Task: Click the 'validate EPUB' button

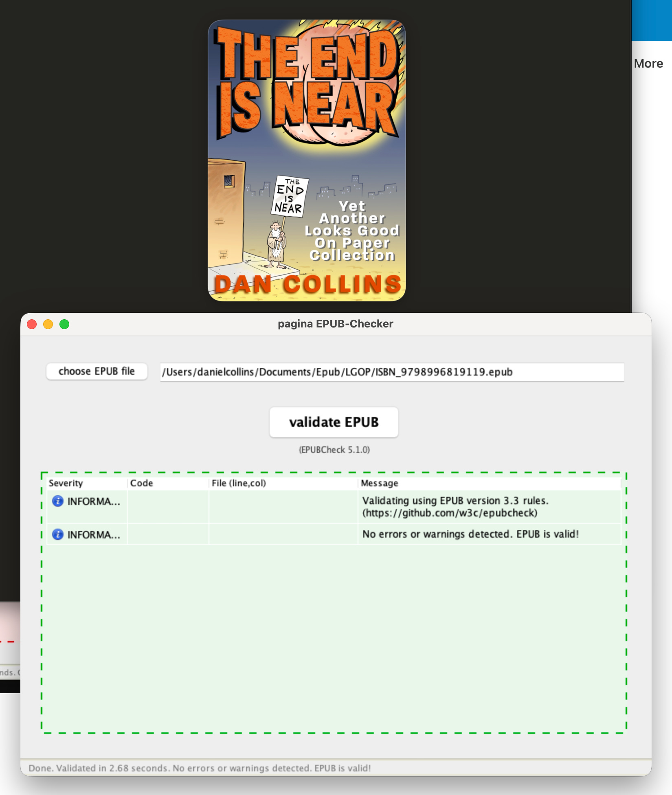Action: point(334,422)
